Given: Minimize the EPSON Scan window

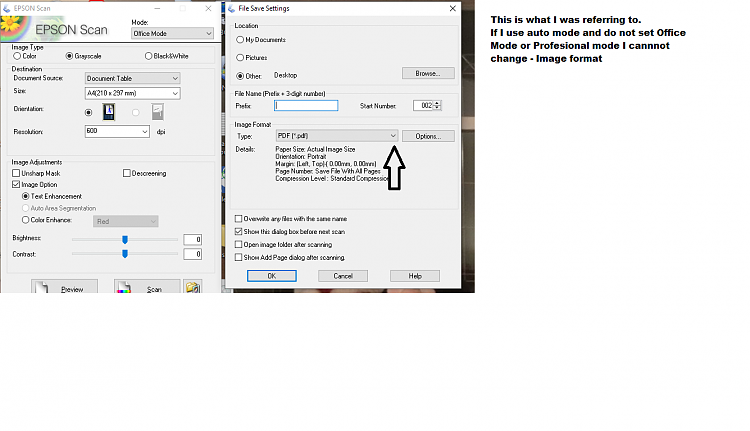Looking at the screenshot, I should tap(157, 9).
